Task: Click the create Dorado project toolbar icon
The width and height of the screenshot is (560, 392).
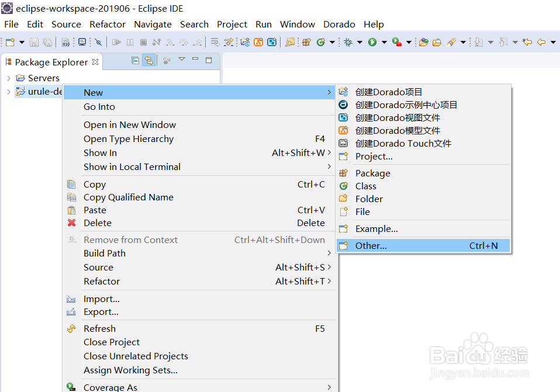Action: pyautogui.click(x=245, y=42)
